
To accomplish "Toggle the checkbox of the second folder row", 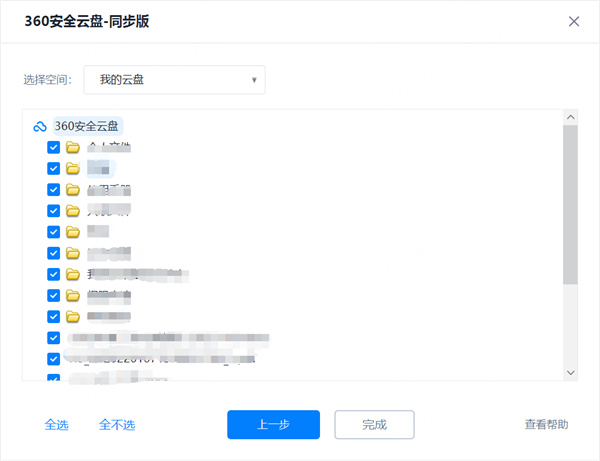I will tap(54, 168).
